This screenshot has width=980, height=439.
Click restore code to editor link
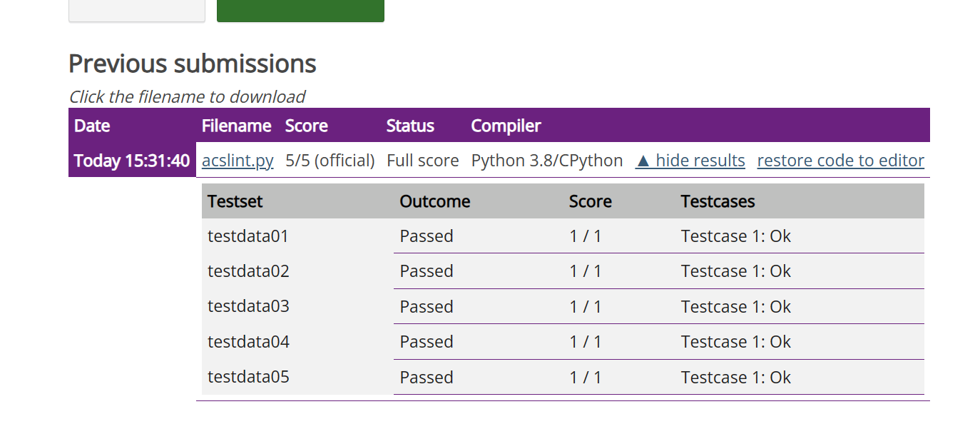click(840, 161)
